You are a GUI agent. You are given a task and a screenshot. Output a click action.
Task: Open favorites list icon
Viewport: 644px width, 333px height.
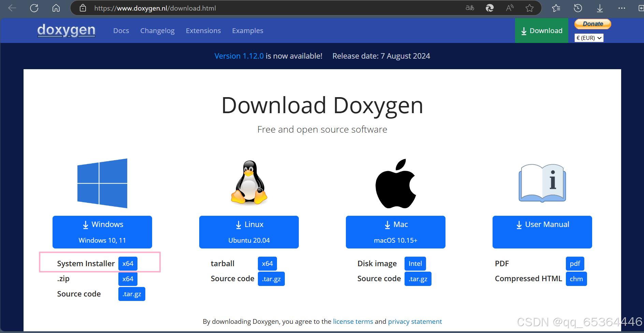point(556,8)
